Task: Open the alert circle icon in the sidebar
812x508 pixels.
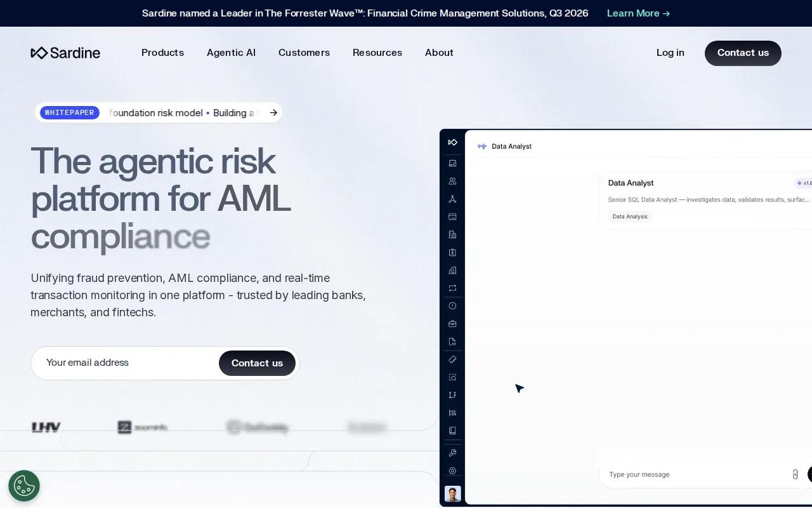Action: 452,305
